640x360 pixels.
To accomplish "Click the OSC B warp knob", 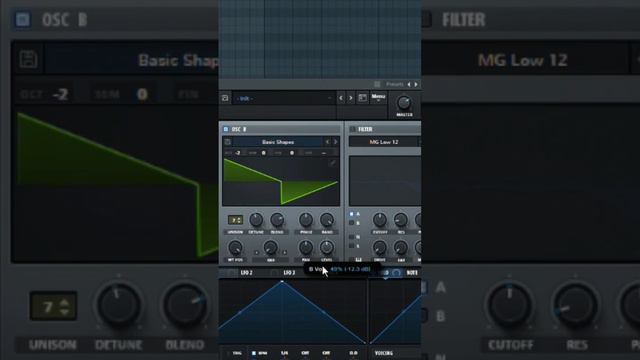I will pos(270,248).
